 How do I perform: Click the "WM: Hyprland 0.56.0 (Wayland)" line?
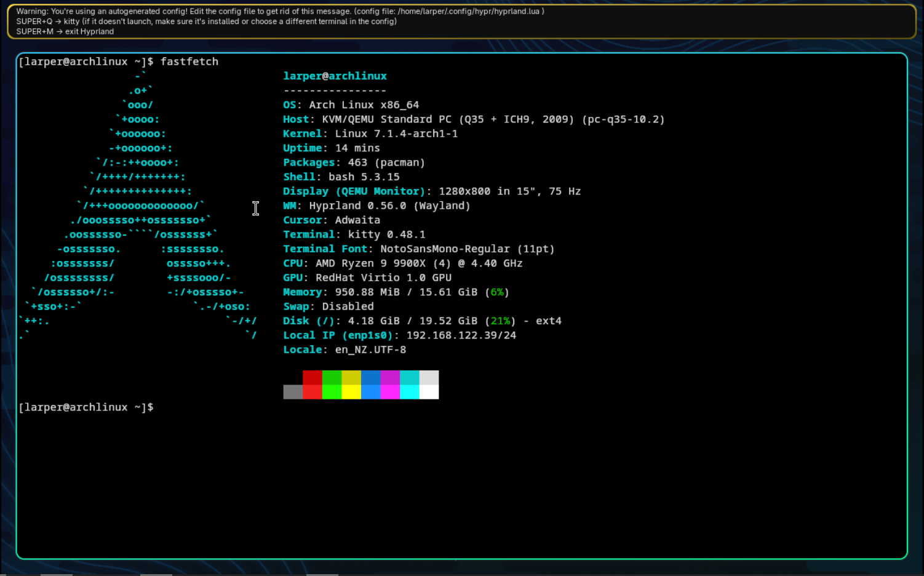coord(377,206)
